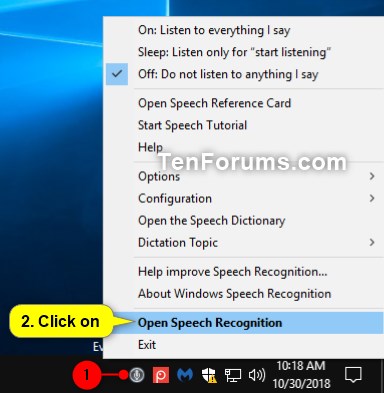Open volume speaker tray icon
This screenshot has width=384, height=393.
click(257, 375)
